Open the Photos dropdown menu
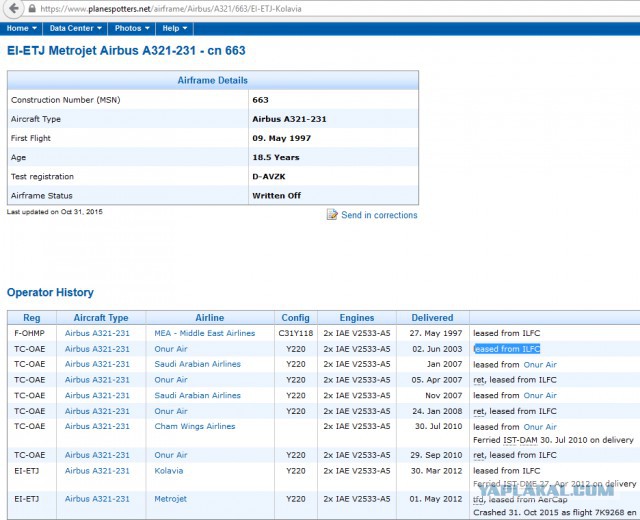Image resolution: width=640 pixels, height=520 pixels. 132,28
